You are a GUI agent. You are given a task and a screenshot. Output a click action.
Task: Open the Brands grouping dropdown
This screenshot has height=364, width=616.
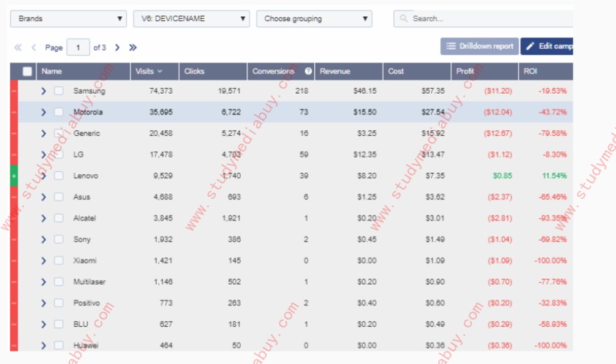click(x=69, y=18)
